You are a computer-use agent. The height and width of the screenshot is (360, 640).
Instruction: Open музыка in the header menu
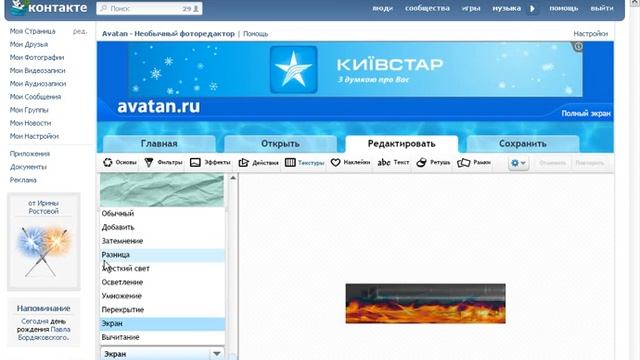click(507, 8)
